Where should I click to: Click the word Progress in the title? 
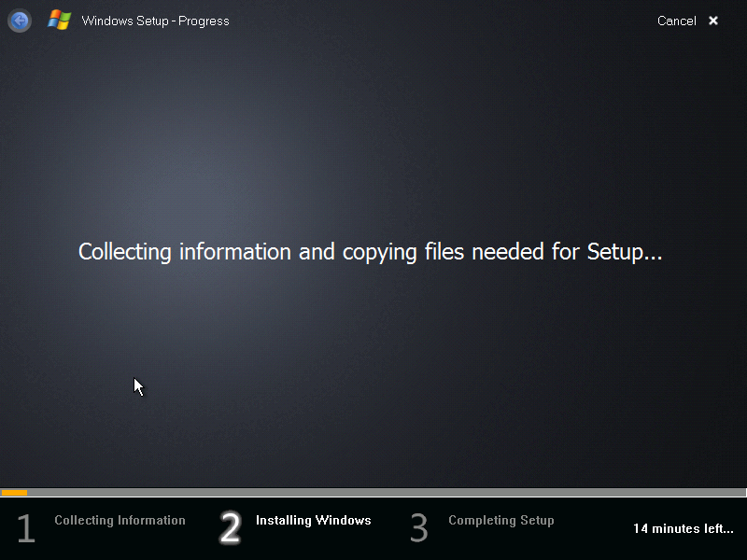click(x=204, y=21)
